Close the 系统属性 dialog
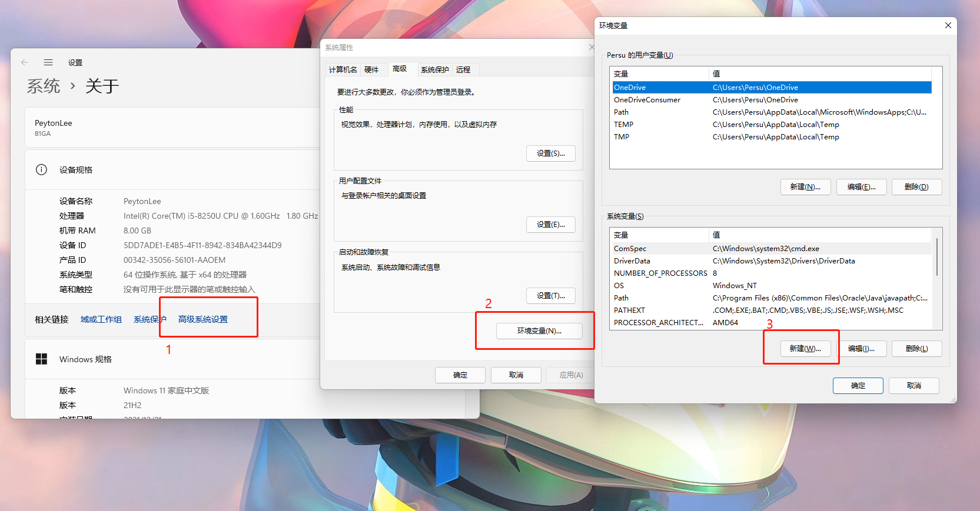 pos(592,47)
